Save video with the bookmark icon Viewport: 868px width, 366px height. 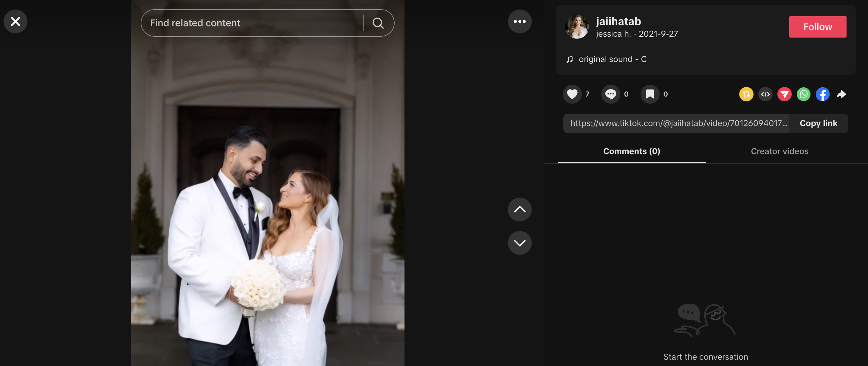[650, 94]
